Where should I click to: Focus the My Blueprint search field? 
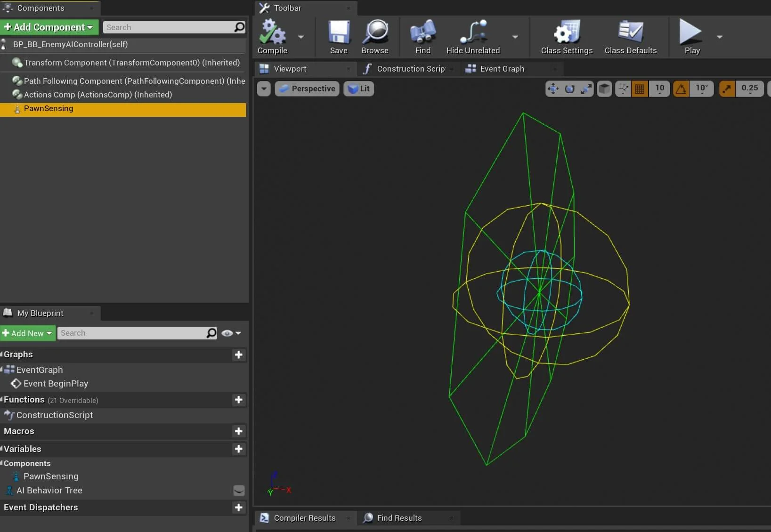(x=131, y=333)
